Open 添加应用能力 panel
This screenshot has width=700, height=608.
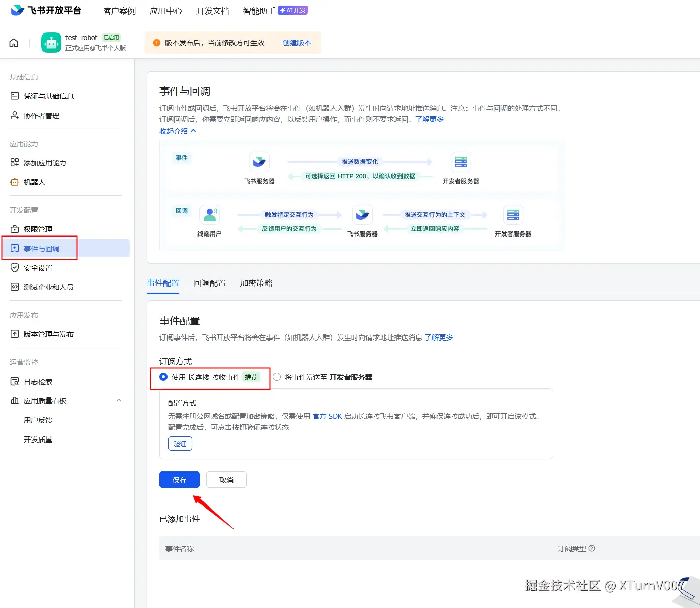pyautogui.click(x=45, y=163)
